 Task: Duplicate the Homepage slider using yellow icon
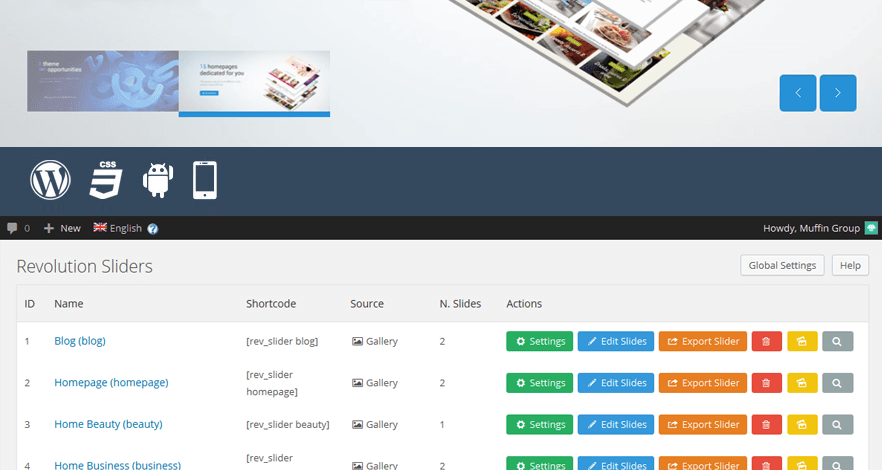pyautogui.click(x=802, y=383)
